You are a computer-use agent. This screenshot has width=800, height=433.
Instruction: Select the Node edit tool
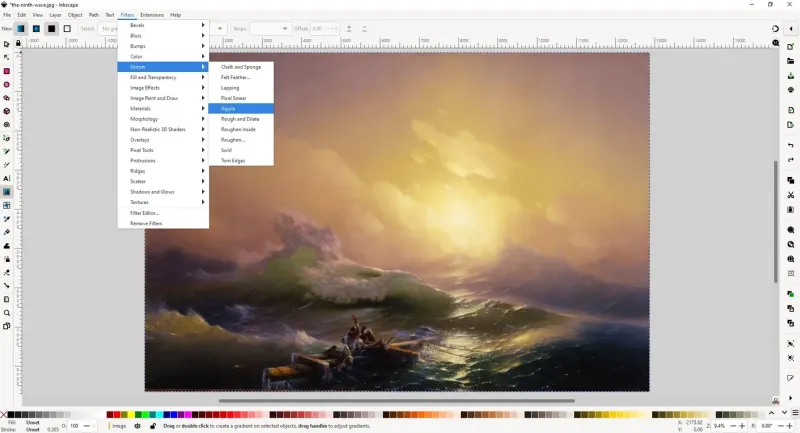click(x=7, y=58)
